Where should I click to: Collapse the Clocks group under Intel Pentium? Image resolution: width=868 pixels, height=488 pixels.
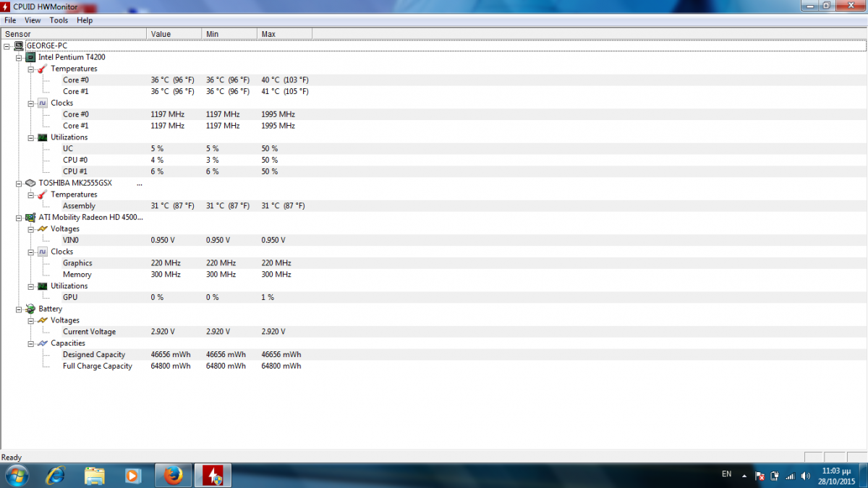pyautogui.click(x=31, y=103)
